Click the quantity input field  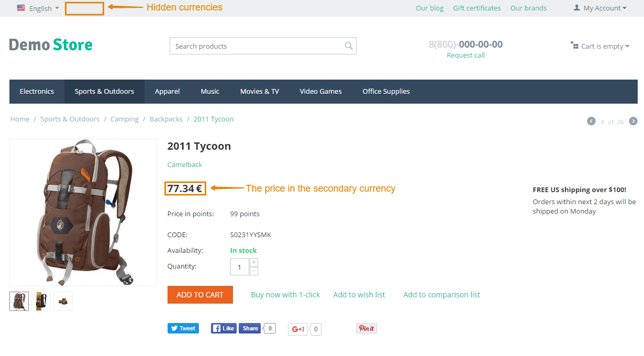240,266
